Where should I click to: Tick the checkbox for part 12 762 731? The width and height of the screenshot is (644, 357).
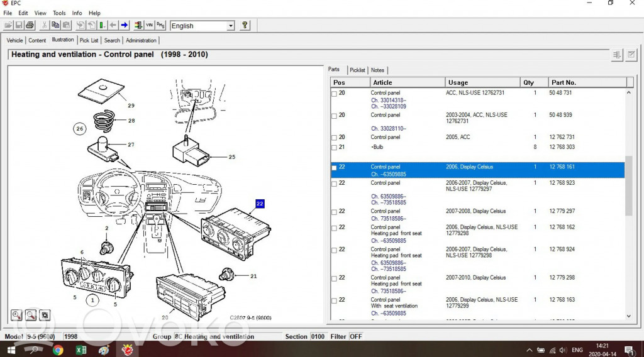click(334, 138)
